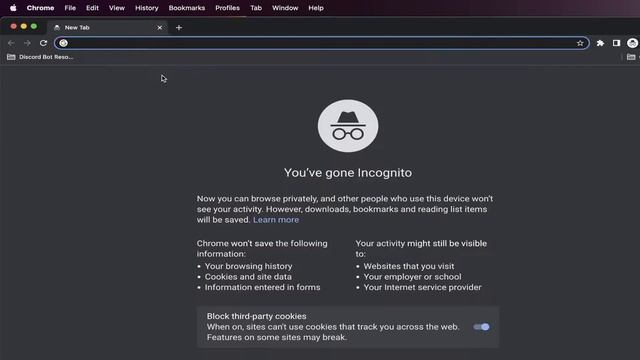Open the Extensions puzzle icon
The width and height of the screenshot is (640, 360).
tap(600, 43)
